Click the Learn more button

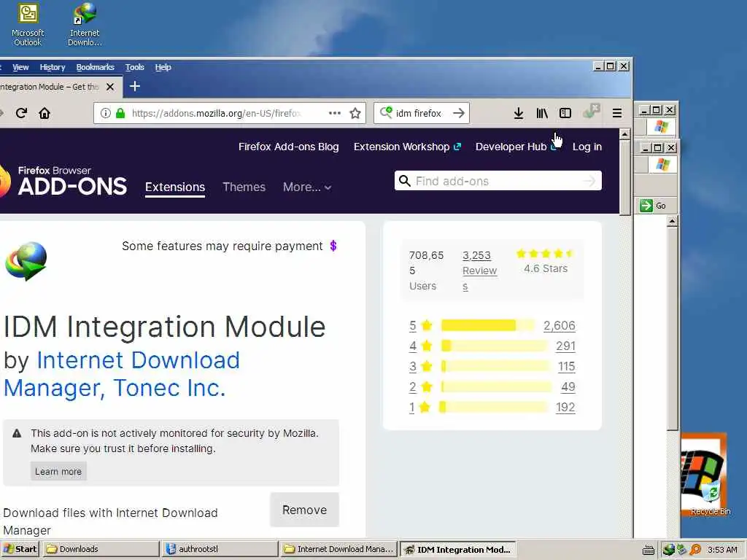(x=58, y=472)
